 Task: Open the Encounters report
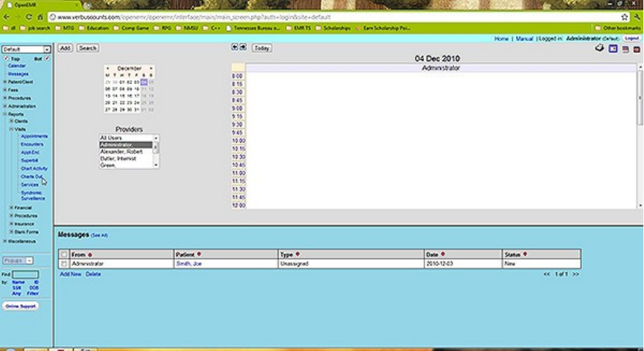[32, 145]
